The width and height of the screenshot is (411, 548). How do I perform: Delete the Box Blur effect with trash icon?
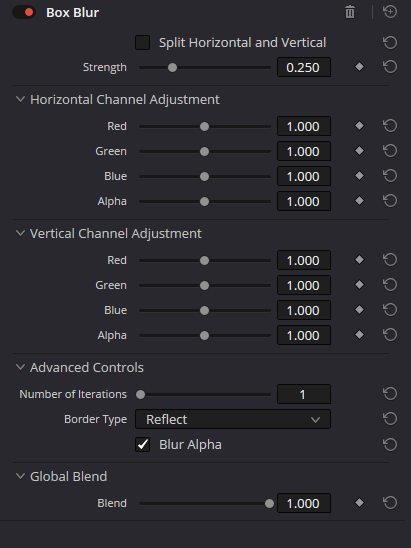click(x=350, y=12)
